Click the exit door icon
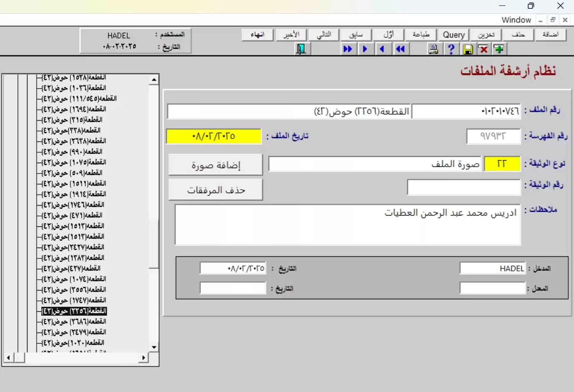 pyautogui.click(x=301, y=49)
